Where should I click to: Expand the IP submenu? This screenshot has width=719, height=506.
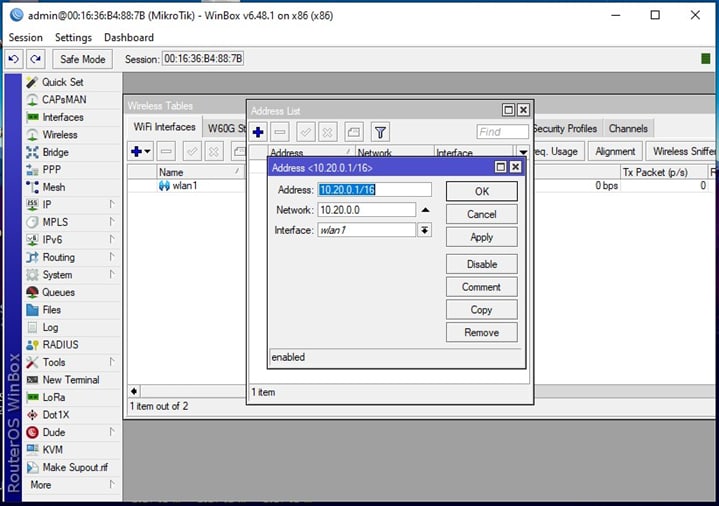click(111, 204)
